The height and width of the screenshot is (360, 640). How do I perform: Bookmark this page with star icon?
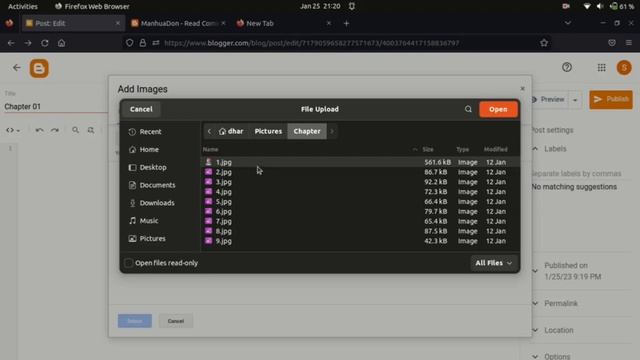click(x=544, y=43)
